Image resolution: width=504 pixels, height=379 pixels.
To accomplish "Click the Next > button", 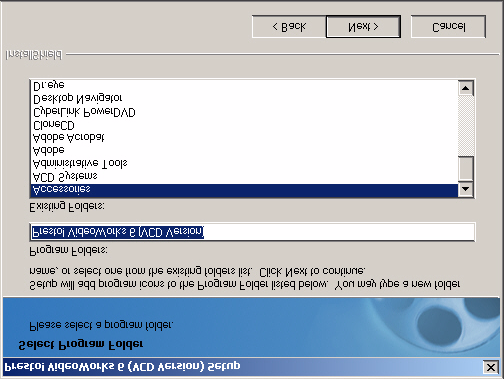I will [363, 26].
